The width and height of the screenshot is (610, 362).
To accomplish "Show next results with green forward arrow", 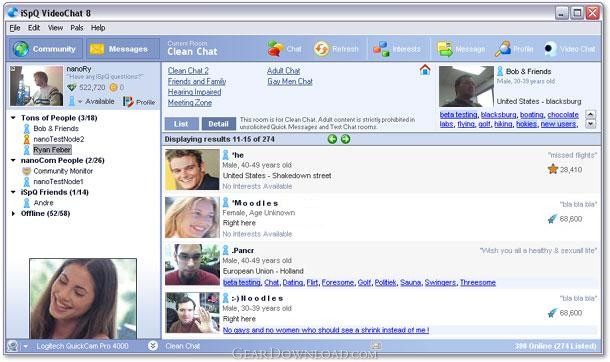I will [x=345, y=139].
